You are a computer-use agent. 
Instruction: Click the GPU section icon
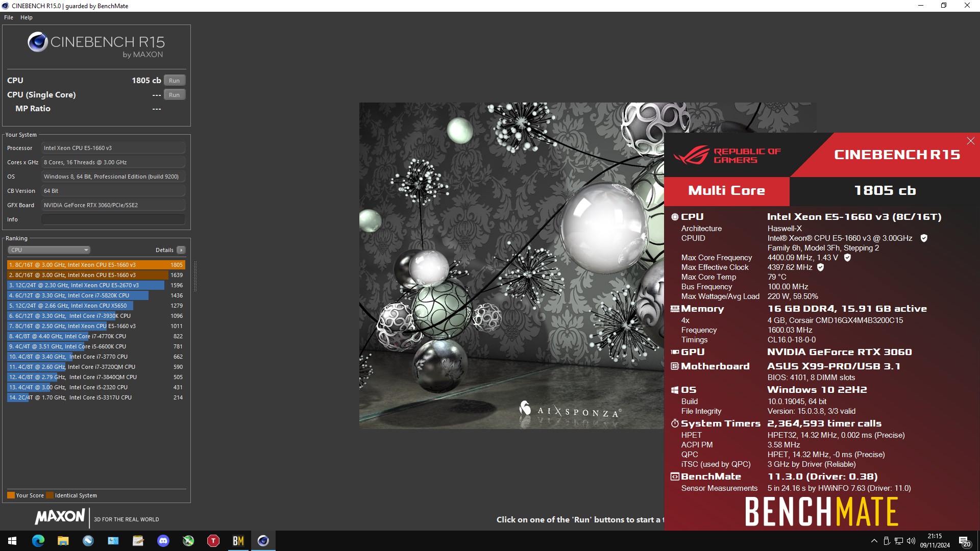coord(675,352)
